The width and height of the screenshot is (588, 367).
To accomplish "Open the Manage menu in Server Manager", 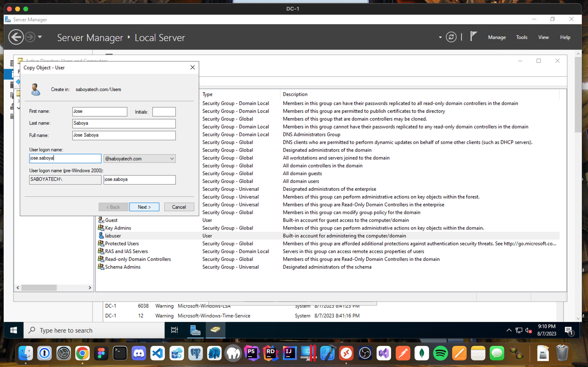I will pyautogui.click(x=496, y=37).
